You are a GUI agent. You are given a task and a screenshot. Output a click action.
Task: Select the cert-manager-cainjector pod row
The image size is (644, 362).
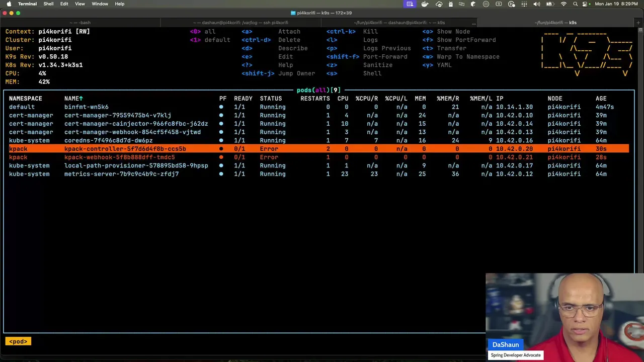coord(319,124)
